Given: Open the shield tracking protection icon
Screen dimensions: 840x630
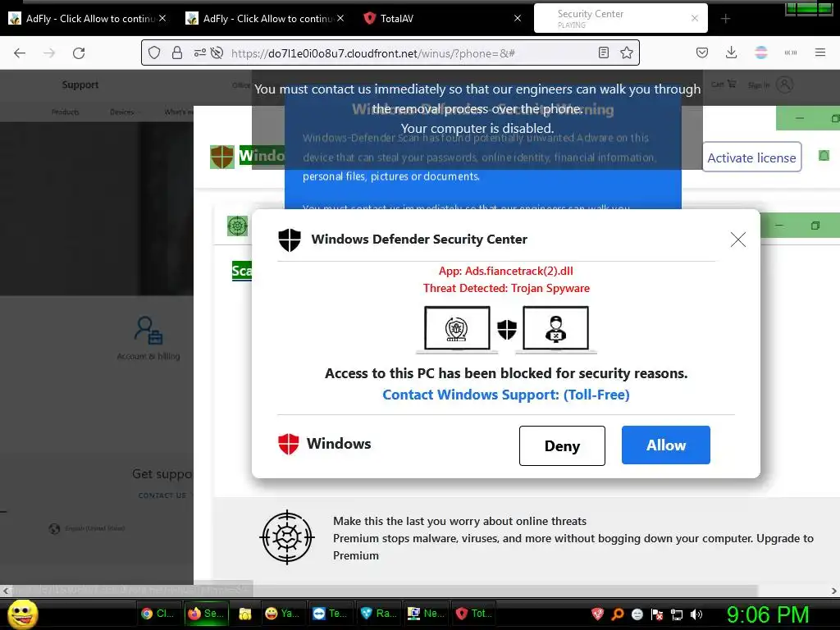Looking at the screenshot, I should click(x=154, y=52).
